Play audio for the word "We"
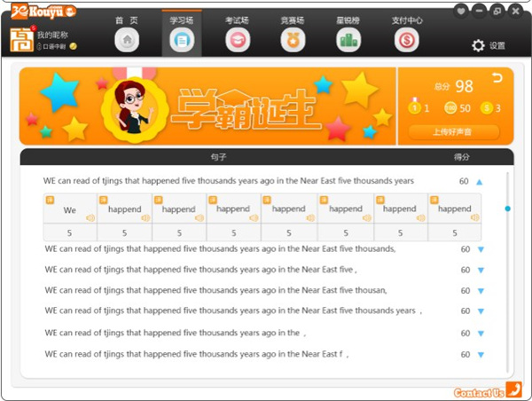This screenshot has height=401, width=532. click(90, 217)
